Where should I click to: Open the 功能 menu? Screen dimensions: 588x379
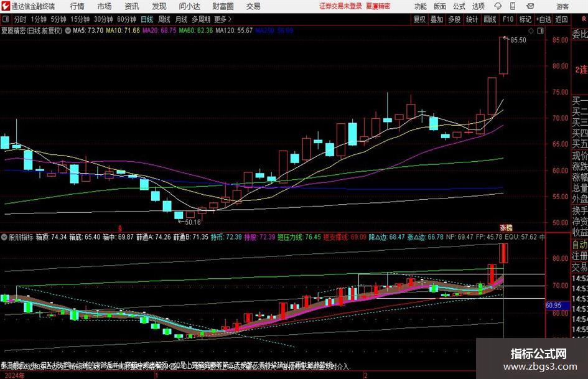[421, 6]
